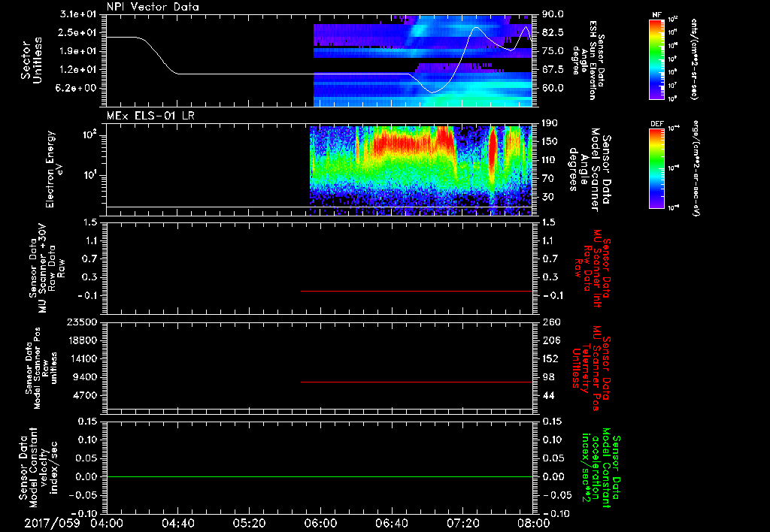
Task: Click the NF label above the color bar
Action: pyautogui.click(x=656, y=15)
